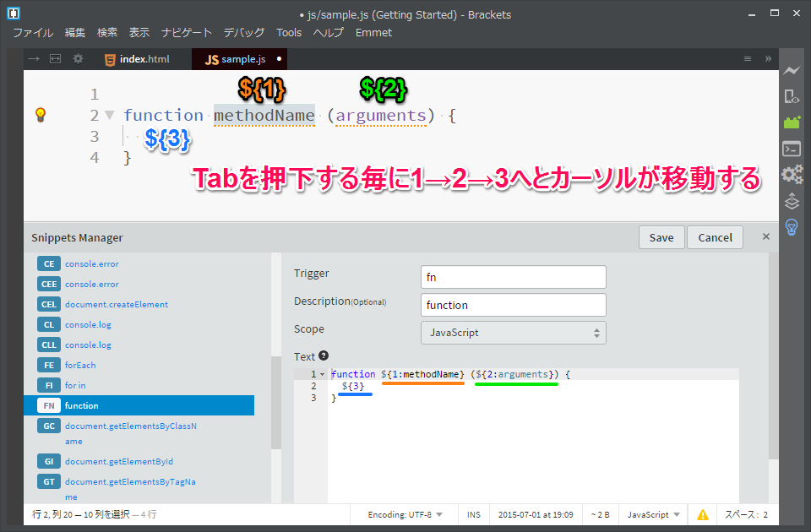Image resolution: width=811 pixels, height=532 pixels.
Task: Click the double gears icon in sidebar
Action: [792, 174]
